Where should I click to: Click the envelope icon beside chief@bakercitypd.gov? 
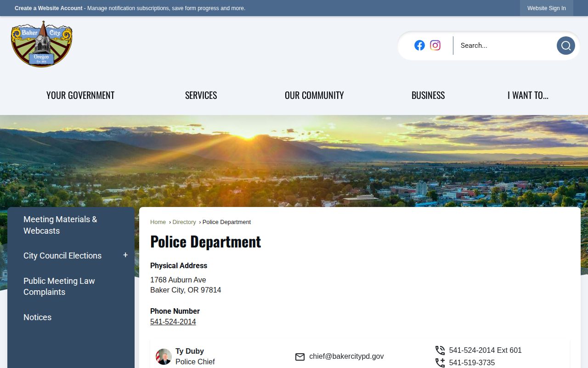300,357
